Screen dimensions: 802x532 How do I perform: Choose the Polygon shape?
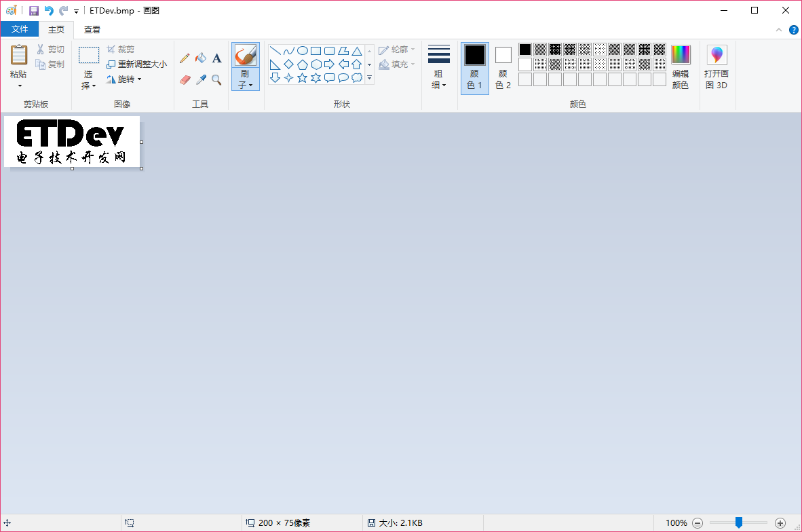pyautogui.click(x=343, y=51)
